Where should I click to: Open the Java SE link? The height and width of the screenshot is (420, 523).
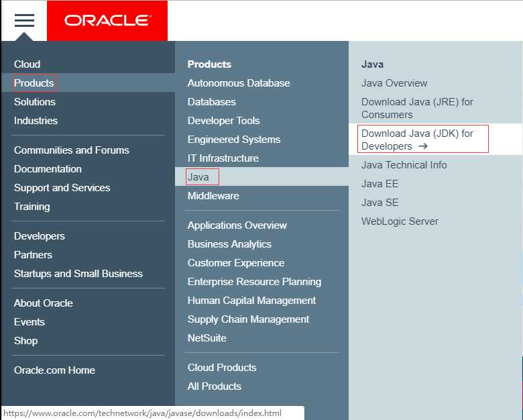pyautogui.click(x=380, y=203)
